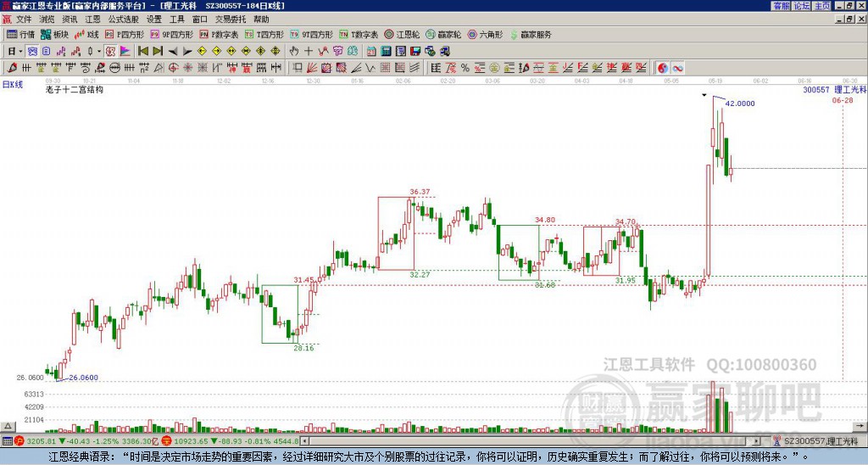The image size is (868, 465).
Task: Open the T四方形 tool
Action: coord(264,34)
